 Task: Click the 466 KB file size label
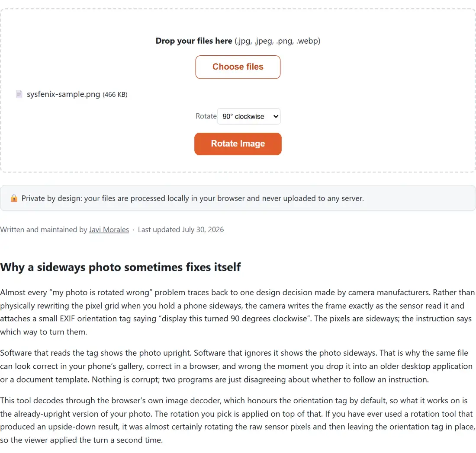click(x=115, y=95)
